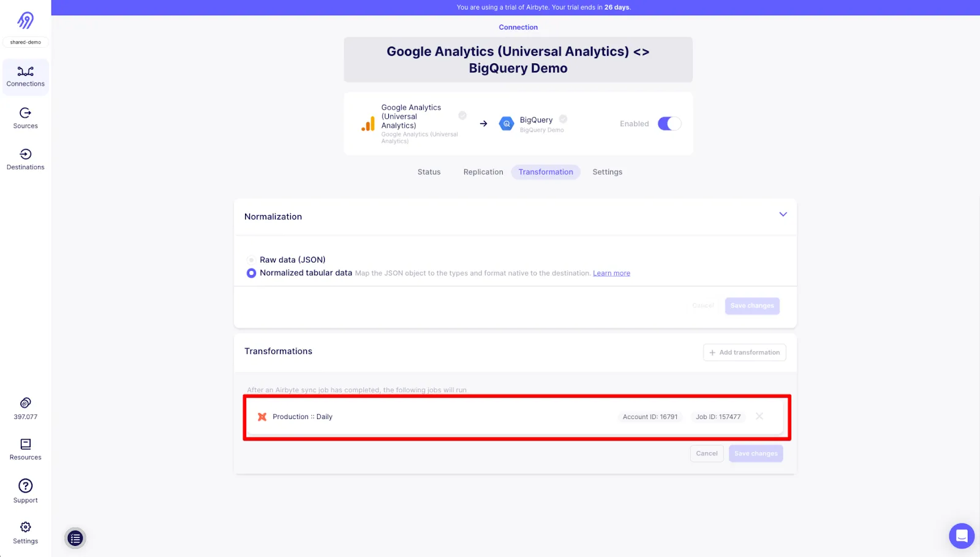Image resolution: width=980 pixels, height=557 pixels.
Task: Remove the Production :: Daily transformation
Action: (x=759, y=416)
